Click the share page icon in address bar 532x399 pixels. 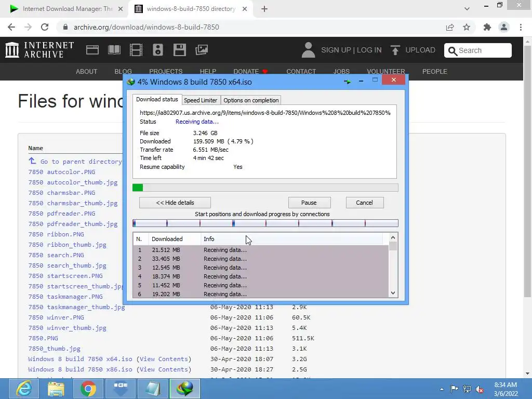point(450,27)
